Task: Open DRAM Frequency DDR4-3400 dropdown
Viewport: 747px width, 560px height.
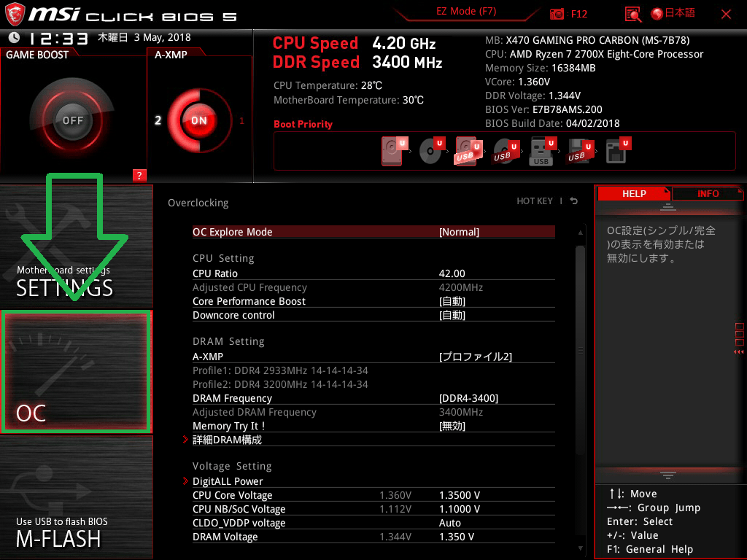Action: point(468,398)
